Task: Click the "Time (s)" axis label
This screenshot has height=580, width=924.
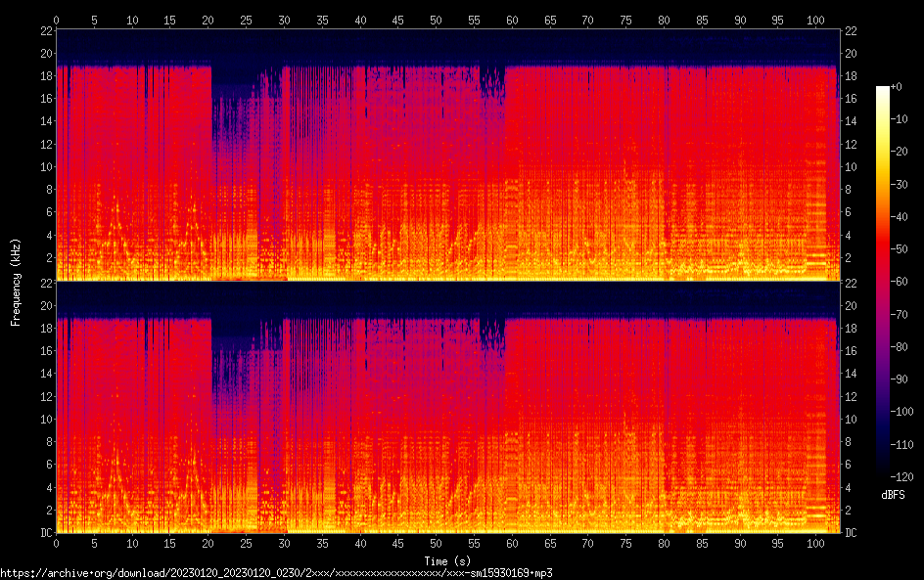Action: pos(447,560)
